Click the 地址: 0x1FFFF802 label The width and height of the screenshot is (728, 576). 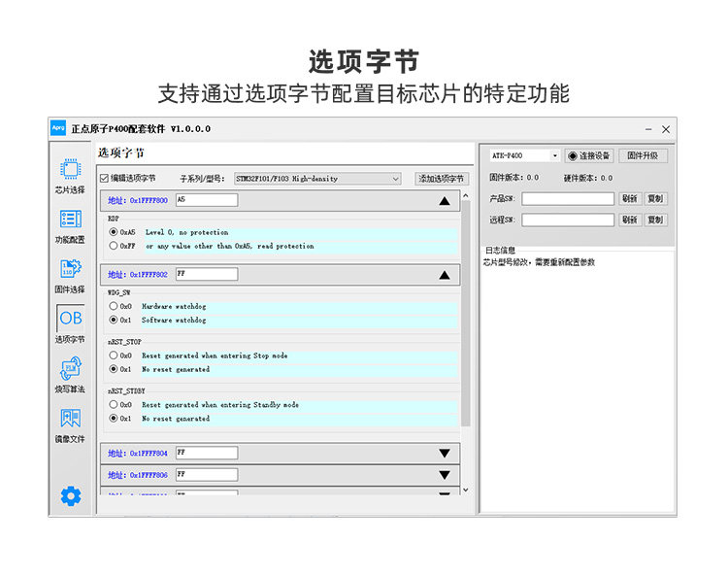138,275
